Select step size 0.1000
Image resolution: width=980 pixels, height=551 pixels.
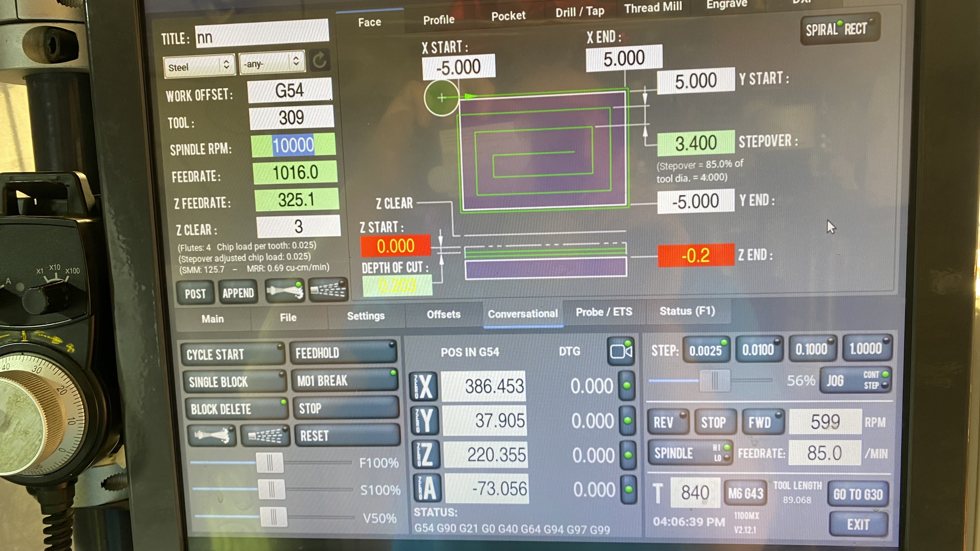click(813, 348)
